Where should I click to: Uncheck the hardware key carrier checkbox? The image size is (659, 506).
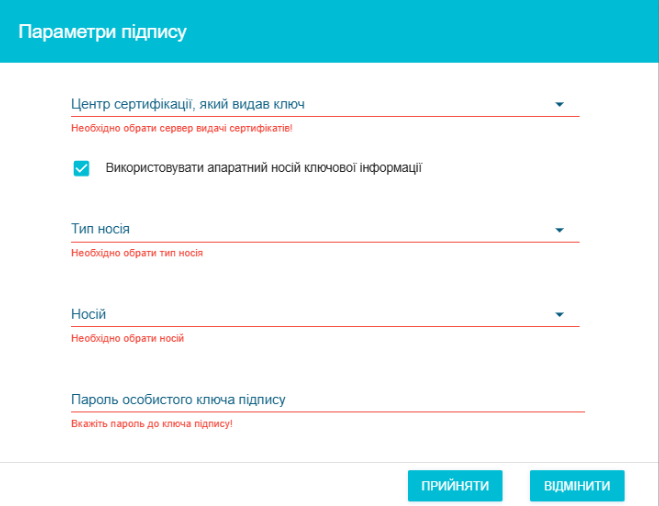pos(82,168)
